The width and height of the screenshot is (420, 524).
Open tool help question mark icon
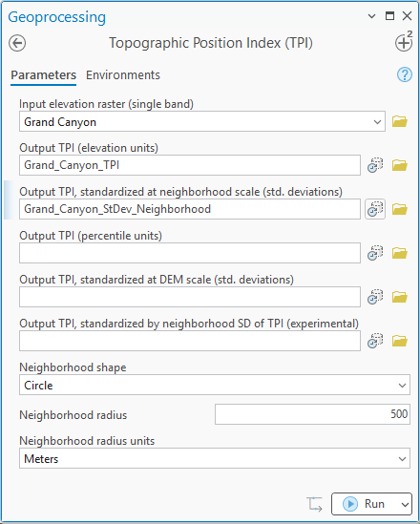(405, 74)
